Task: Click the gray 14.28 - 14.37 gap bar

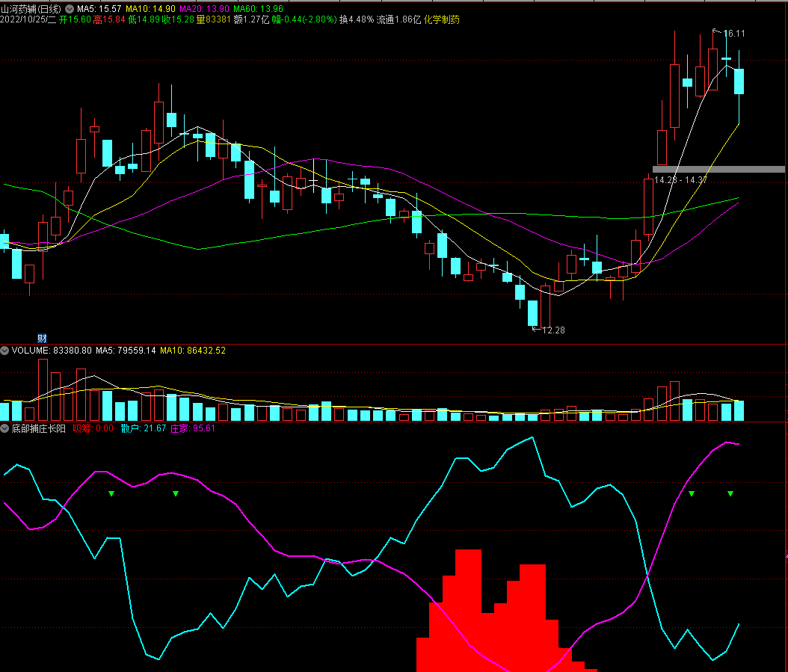Action: click(718, 169)
